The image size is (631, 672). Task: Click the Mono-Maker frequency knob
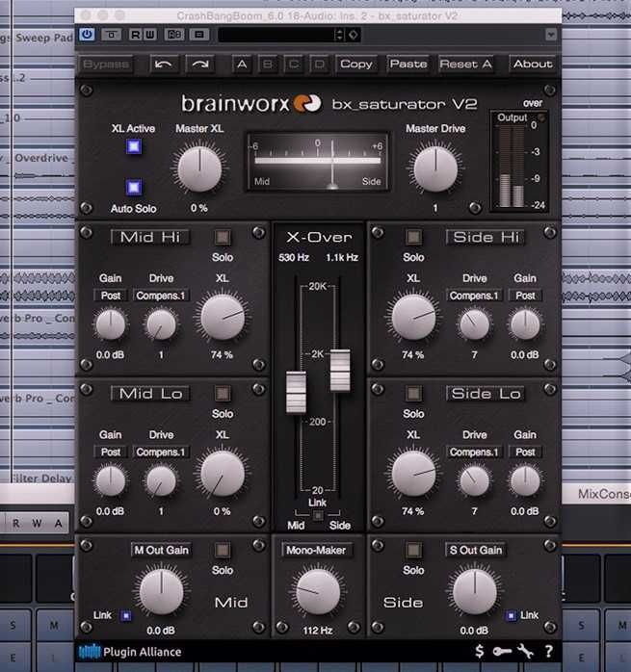[x=318, y=592]
